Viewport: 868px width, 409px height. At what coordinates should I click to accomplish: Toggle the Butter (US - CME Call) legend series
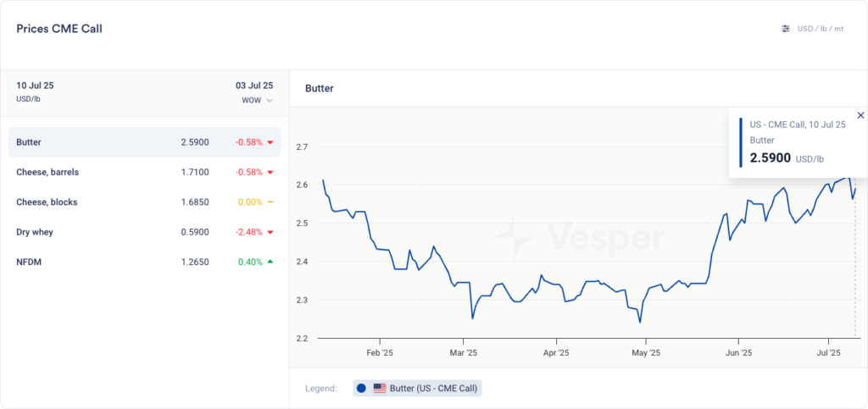point(432,389)
